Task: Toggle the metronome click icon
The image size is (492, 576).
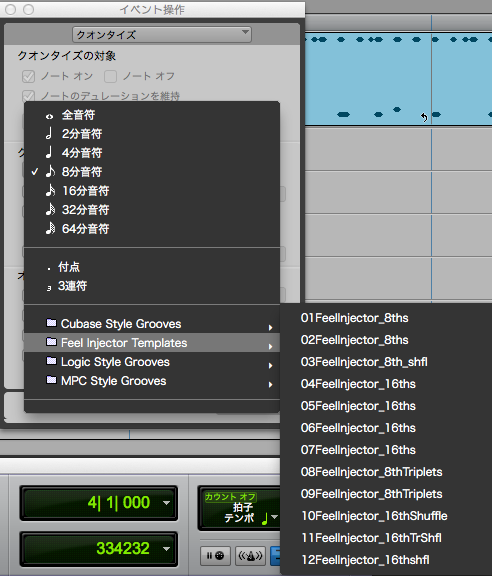Action: [x=251, y=556]
